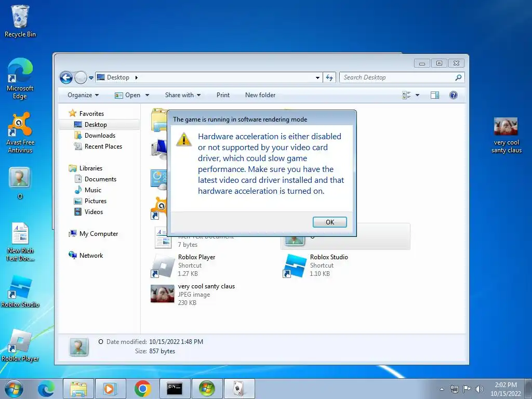This screenshot has height=399, width=532.
Task: Click the volume speaker tray icon
Action: pyautogui.click(x=479, y=389)
